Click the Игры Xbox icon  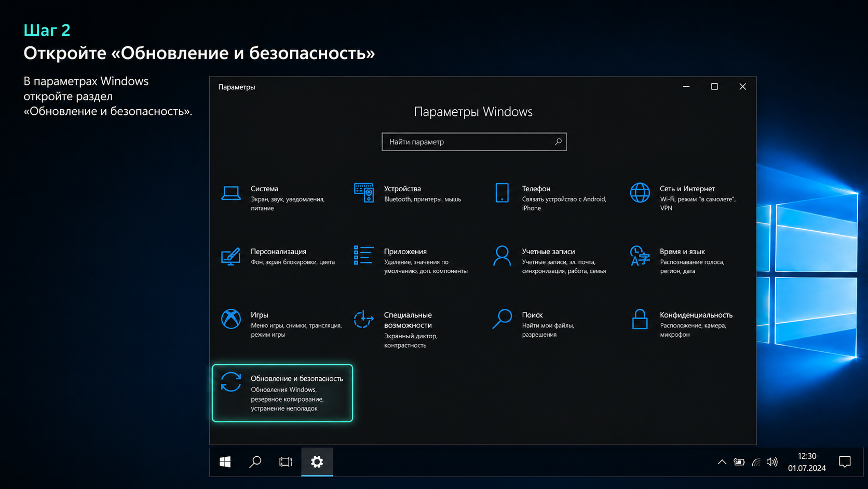click(231, 319)
